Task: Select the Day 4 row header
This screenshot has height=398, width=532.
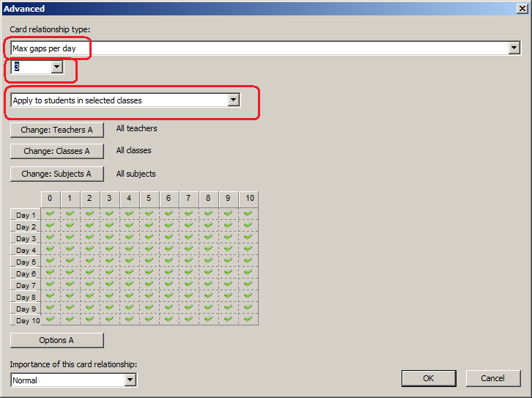Action: pyautogui.click(x=26, y=250)
